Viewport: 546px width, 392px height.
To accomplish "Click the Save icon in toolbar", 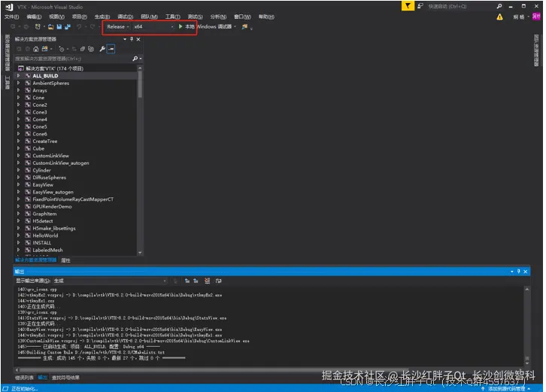I will 59,26.
